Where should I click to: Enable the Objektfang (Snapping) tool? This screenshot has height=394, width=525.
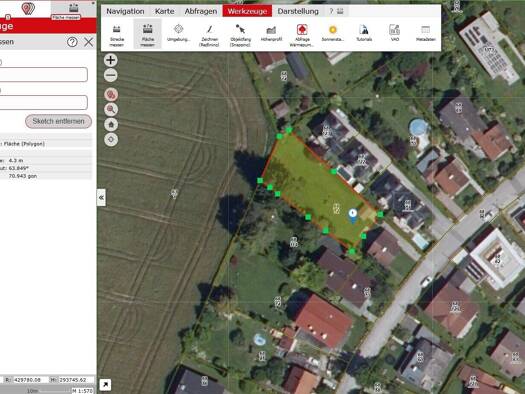(x=240, y=35)
